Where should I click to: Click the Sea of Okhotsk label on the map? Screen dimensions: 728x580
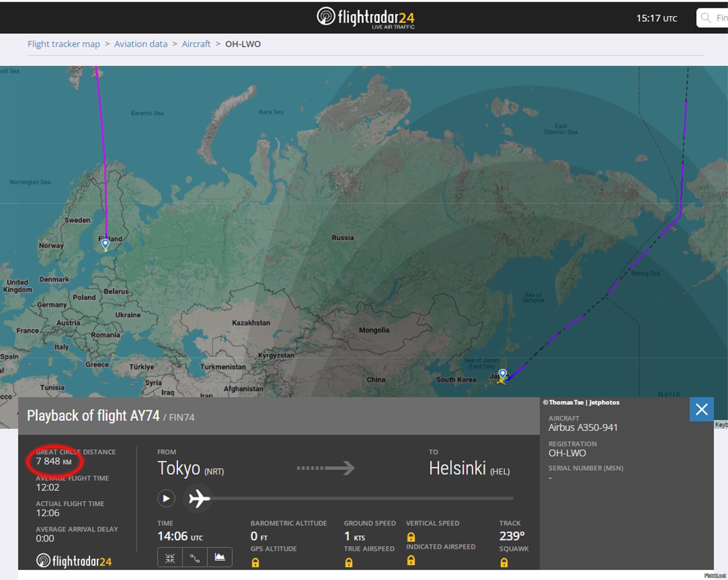(x=533, y=297)
